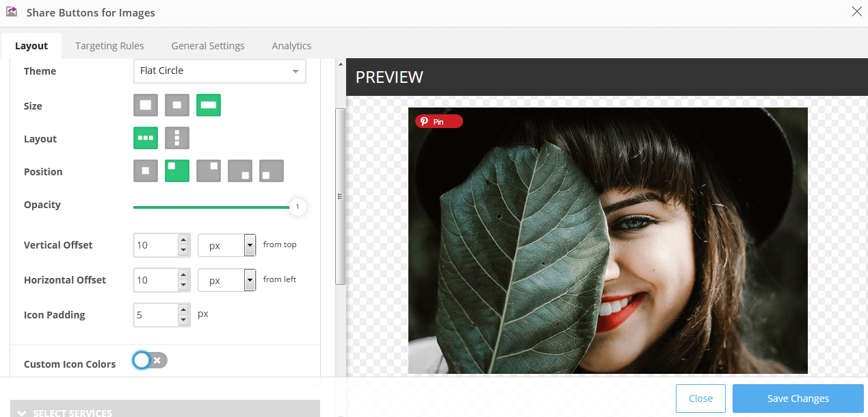
Task: Click the Opacity slider handle
Action: pos(298,207)
